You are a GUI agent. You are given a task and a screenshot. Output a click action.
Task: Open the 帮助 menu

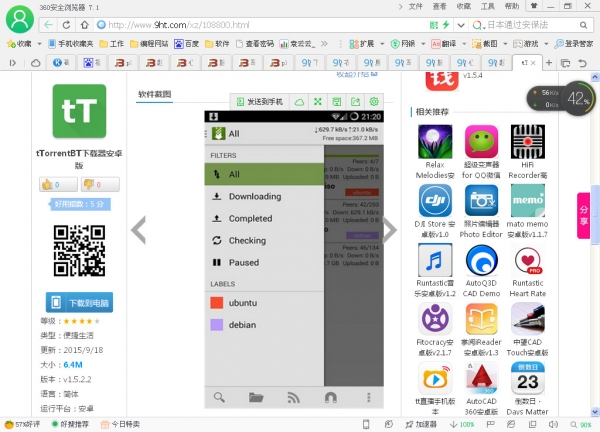pyautogui.click(x=512, y=7)
